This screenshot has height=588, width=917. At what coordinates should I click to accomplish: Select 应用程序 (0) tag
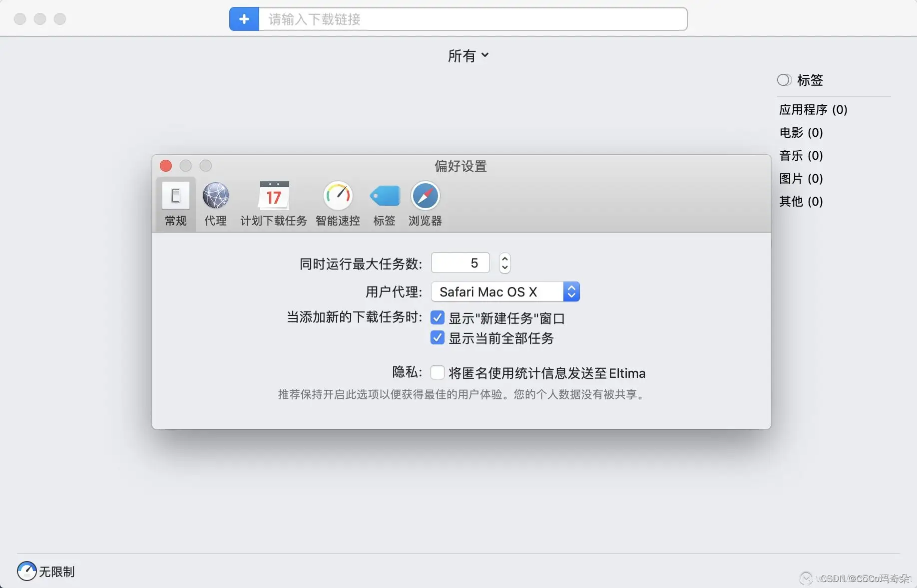(x=813, y=109)
